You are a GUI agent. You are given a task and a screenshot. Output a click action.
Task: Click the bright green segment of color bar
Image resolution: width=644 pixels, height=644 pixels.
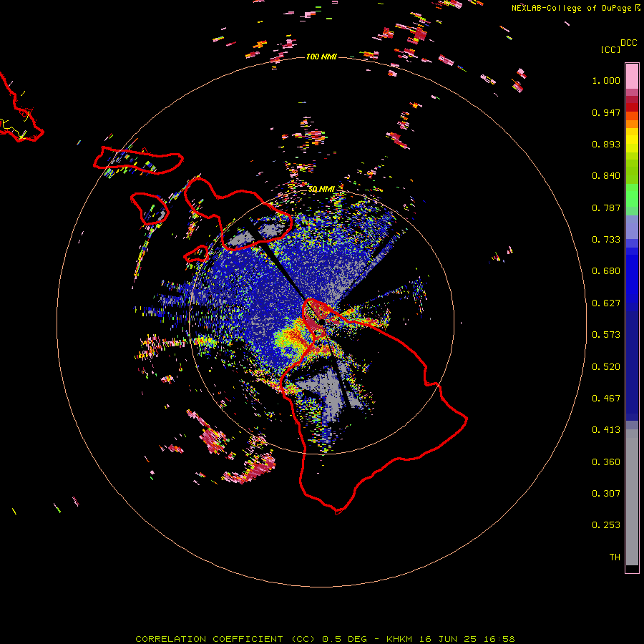pos(632,195)
